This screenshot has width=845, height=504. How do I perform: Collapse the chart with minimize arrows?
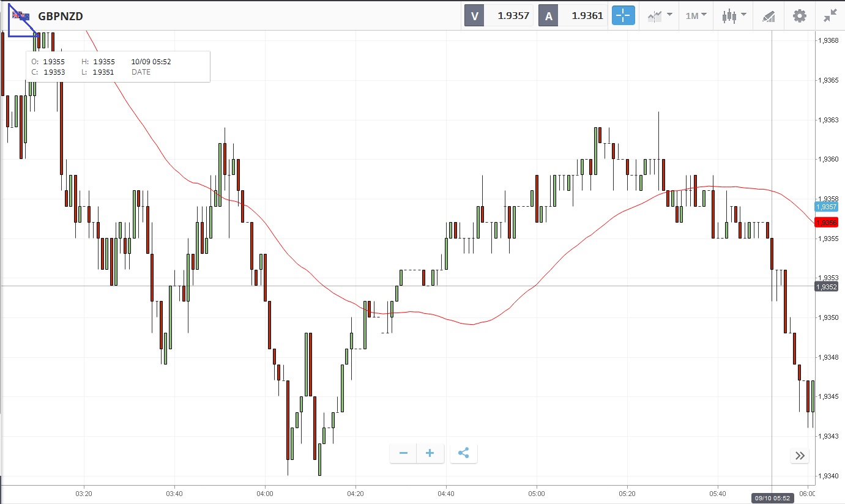point(830,16)
